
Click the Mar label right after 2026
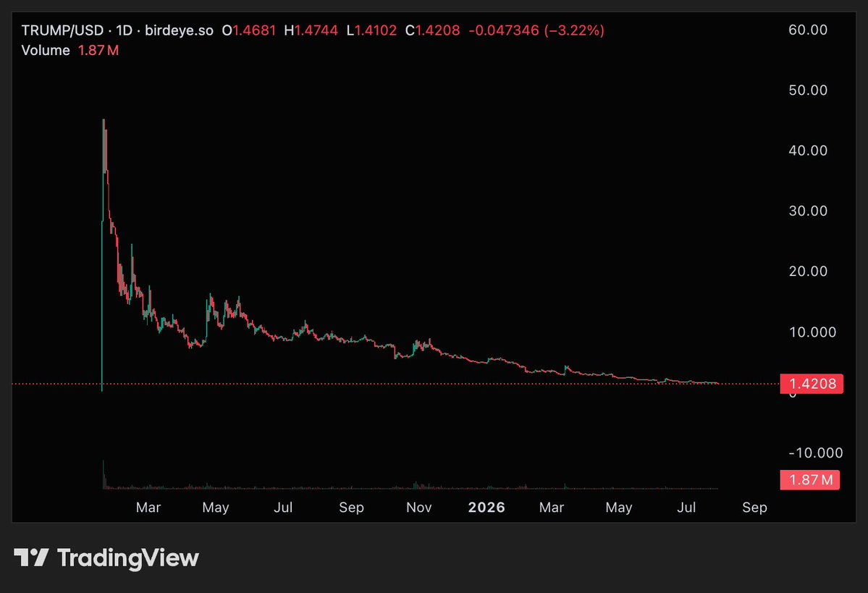tap(552, 508)
